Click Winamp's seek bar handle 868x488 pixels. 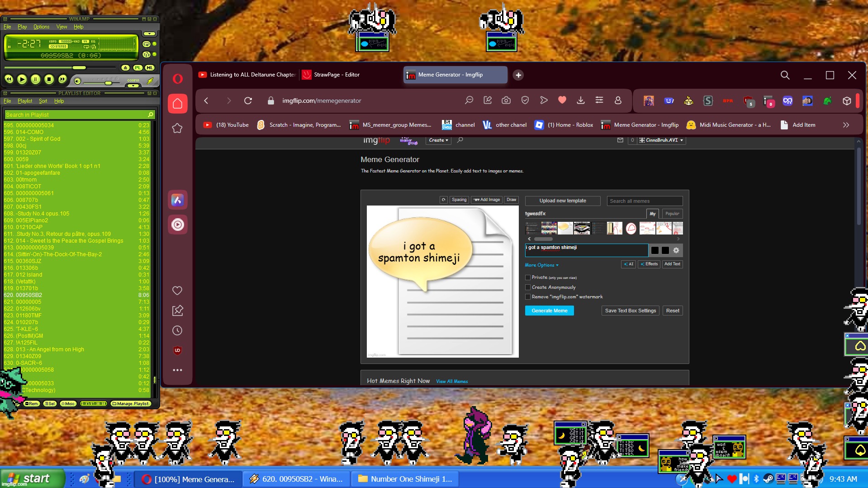[x=79, y=67]
